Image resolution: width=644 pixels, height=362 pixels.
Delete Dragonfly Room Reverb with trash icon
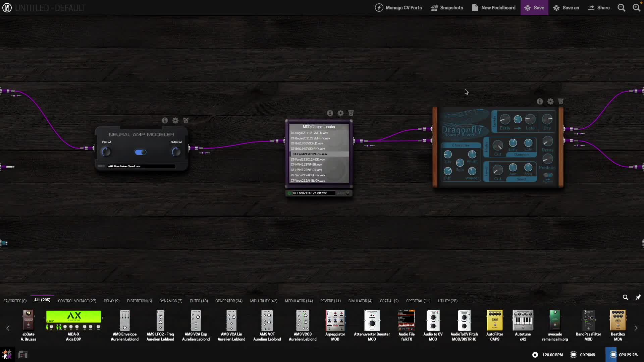click(x=561, y=101)
